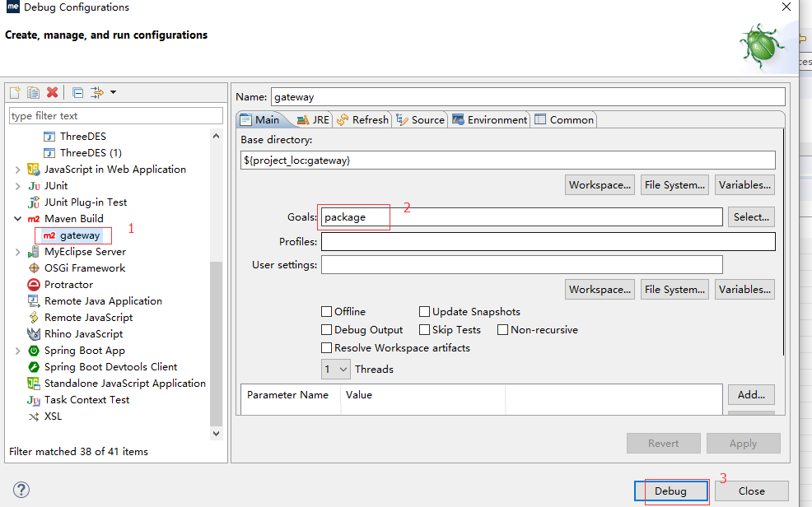Click in the type filter text field
Image resolution: width=812 pixels, height=507 pixels.
(116, 116)
